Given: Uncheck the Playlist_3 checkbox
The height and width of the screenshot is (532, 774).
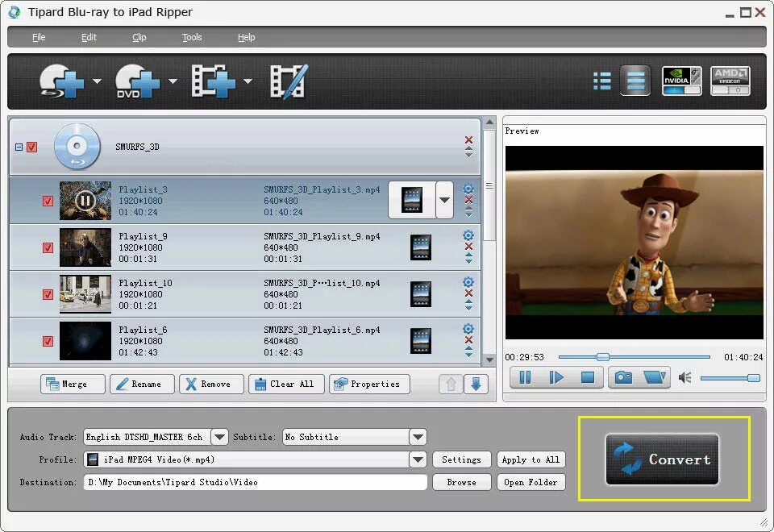Looking at the screenshot, I should point(48,201).
